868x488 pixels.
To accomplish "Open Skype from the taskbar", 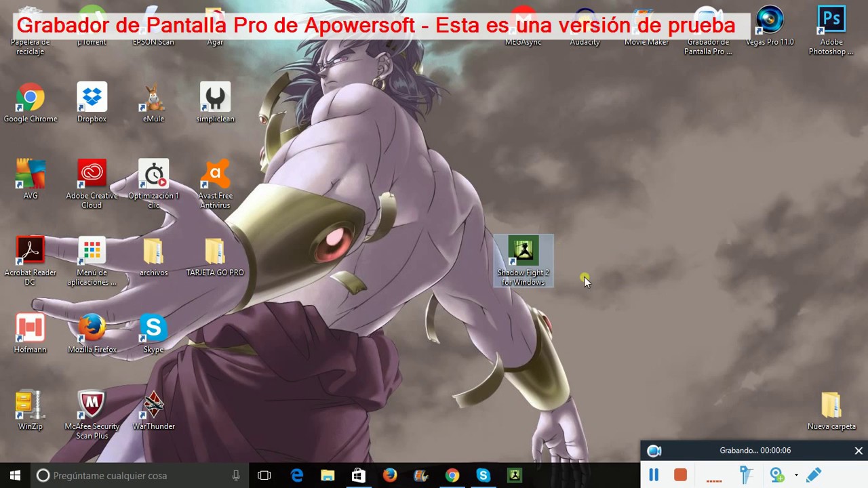I will 483,475.
